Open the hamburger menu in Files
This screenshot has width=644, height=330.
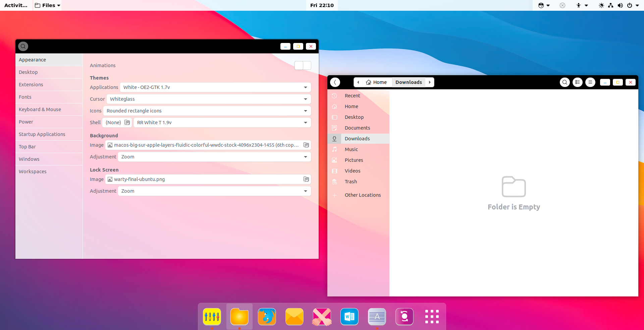[590, 82]
